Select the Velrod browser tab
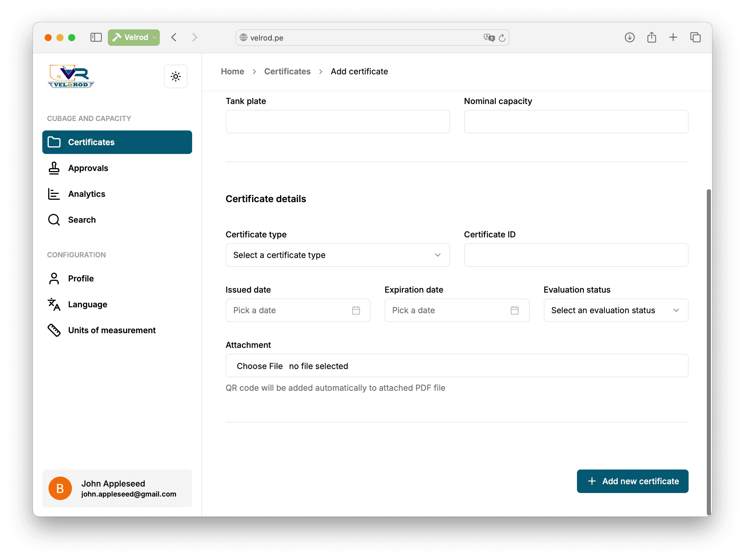745x560 pixels. click(x=133, y=37)
